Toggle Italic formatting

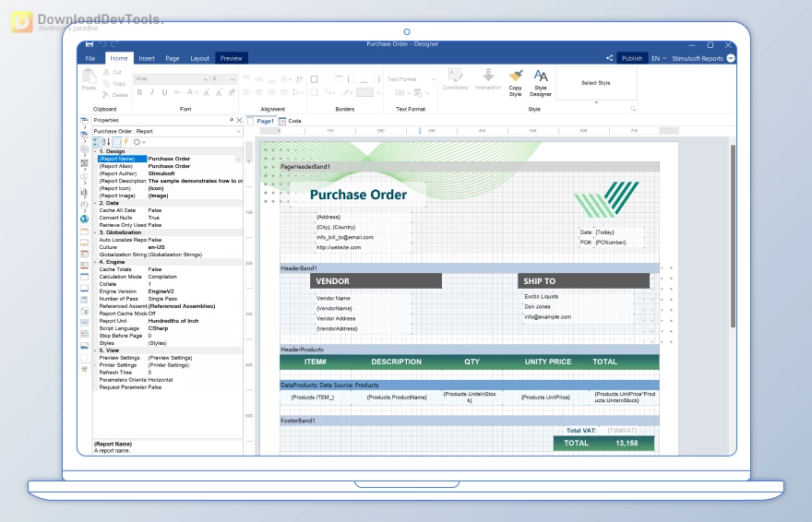[151, 92]
